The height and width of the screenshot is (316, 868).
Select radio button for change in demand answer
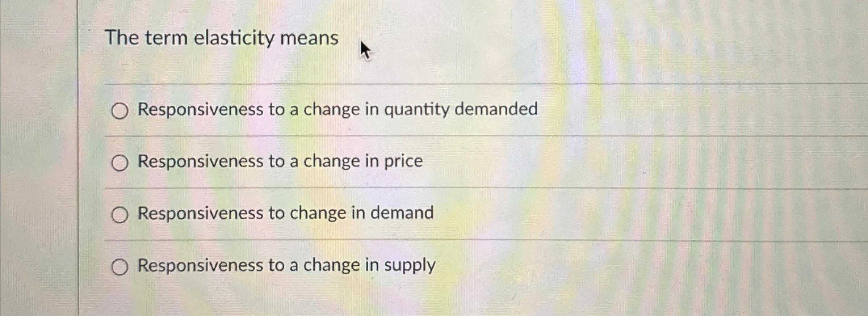tap(120, 214)
